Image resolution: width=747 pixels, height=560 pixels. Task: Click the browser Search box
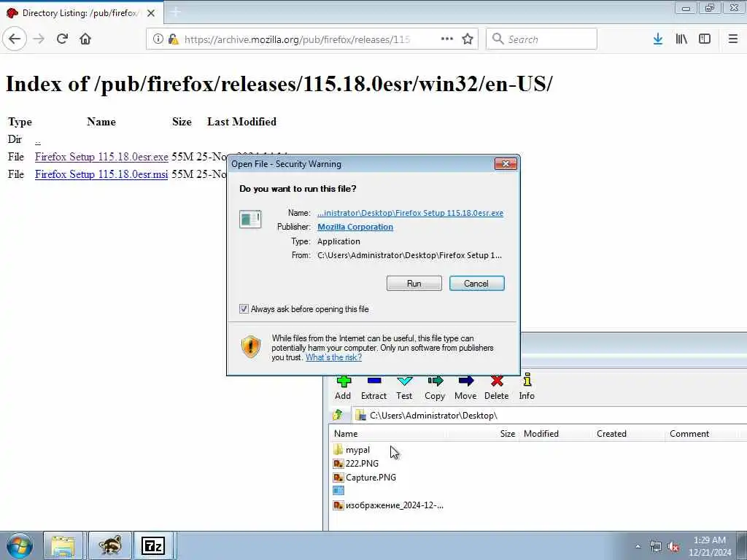click(542, 39)
